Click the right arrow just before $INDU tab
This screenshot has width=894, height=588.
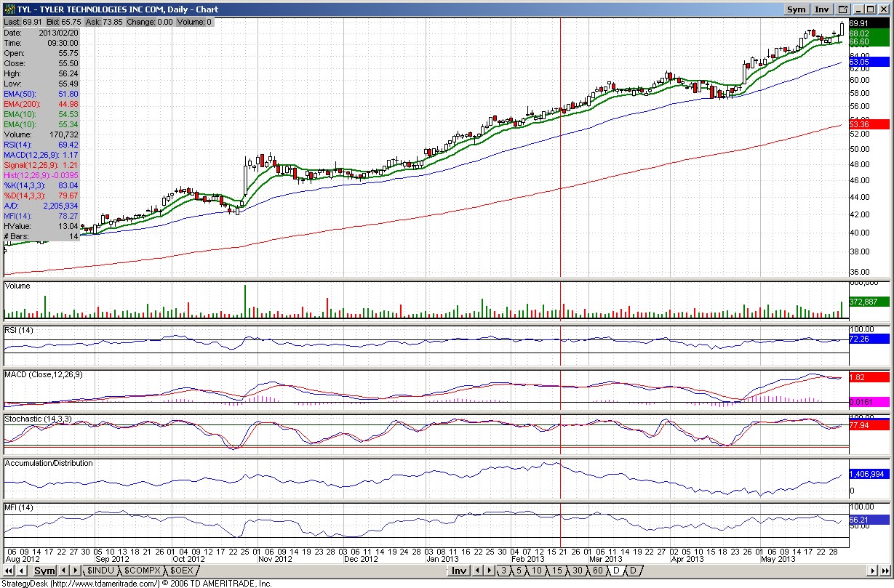(x=75, y=571)
